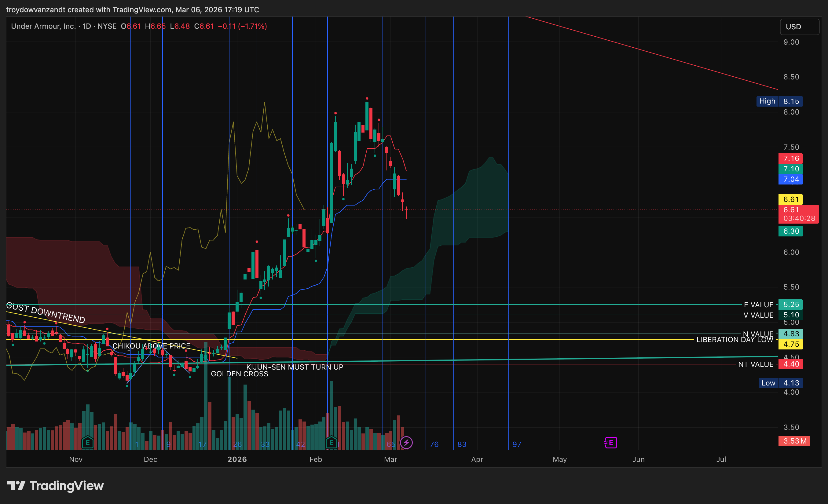Click the time-zone number 42
Viewport: 828px width, 504px height.
pyautogui.click(x=300, y=444)
